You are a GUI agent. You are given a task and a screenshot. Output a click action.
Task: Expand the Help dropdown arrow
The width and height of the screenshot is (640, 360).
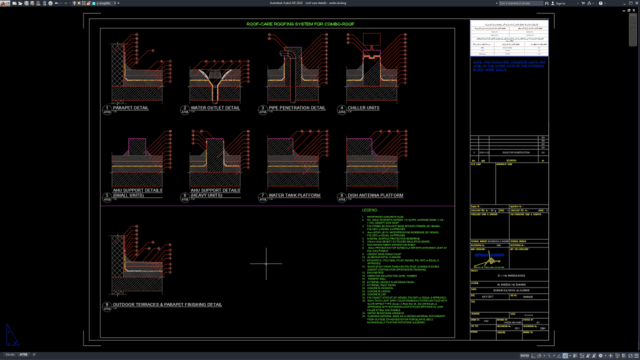[x=605, y=3]
